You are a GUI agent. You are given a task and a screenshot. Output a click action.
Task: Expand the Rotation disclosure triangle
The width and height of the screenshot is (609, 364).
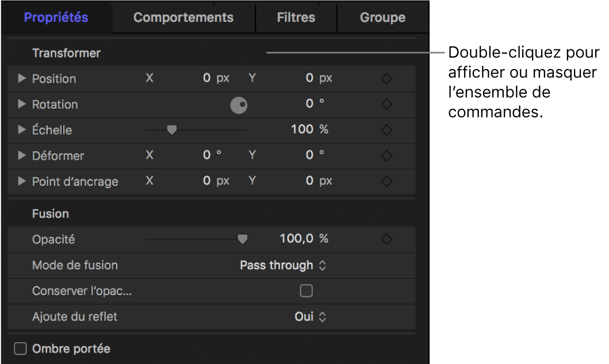[22, 104]
